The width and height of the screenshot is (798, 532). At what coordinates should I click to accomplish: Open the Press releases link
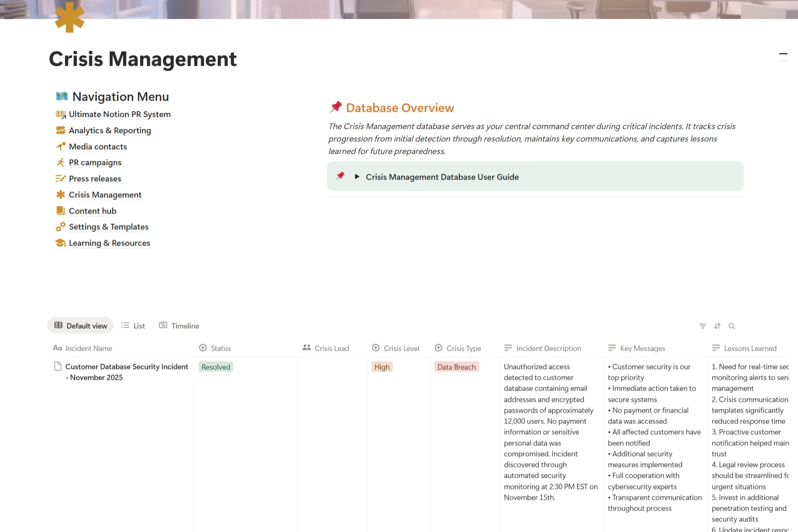pos(95,179)
